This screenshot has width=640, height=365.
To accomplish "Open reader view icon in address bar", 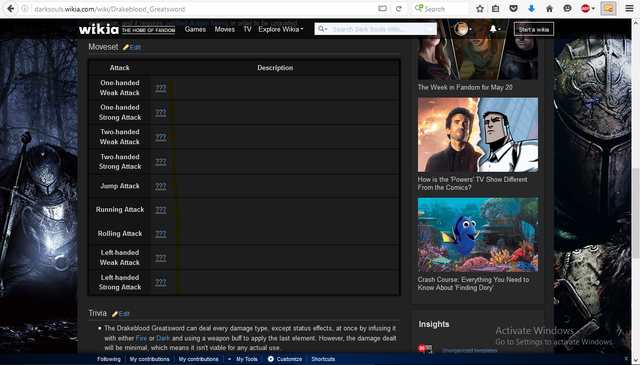I will click(x=382, y=9).
